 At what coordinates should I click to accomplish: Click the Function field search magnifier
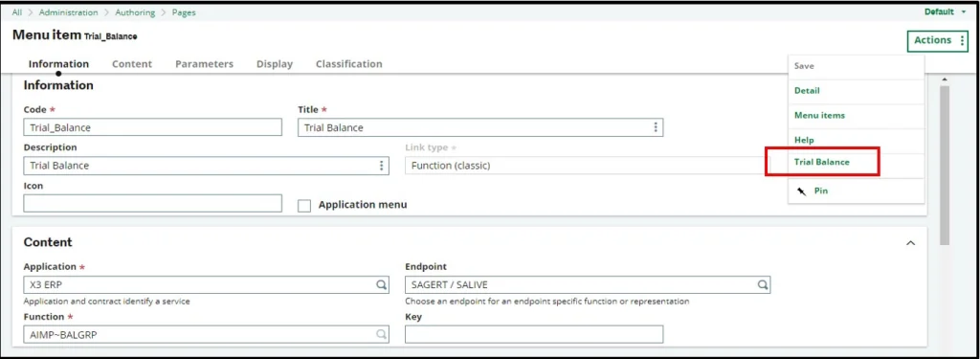tap(381, 335)
